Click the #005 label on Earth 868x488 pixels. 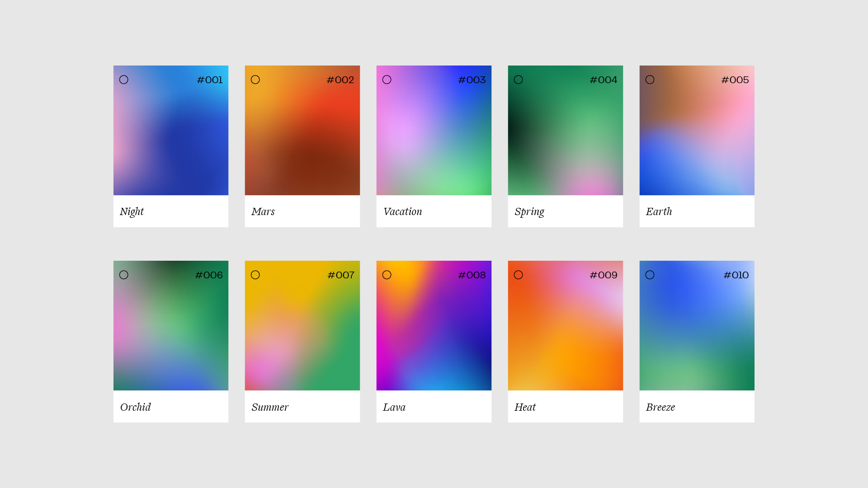[x=735, y=80]
